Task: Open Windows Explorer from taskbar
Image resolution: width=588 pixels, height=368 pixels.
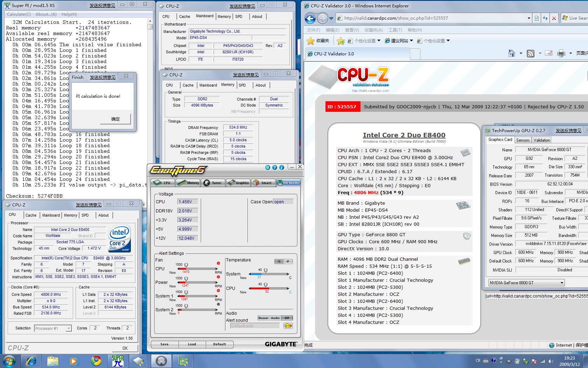Action: [53, 361]
